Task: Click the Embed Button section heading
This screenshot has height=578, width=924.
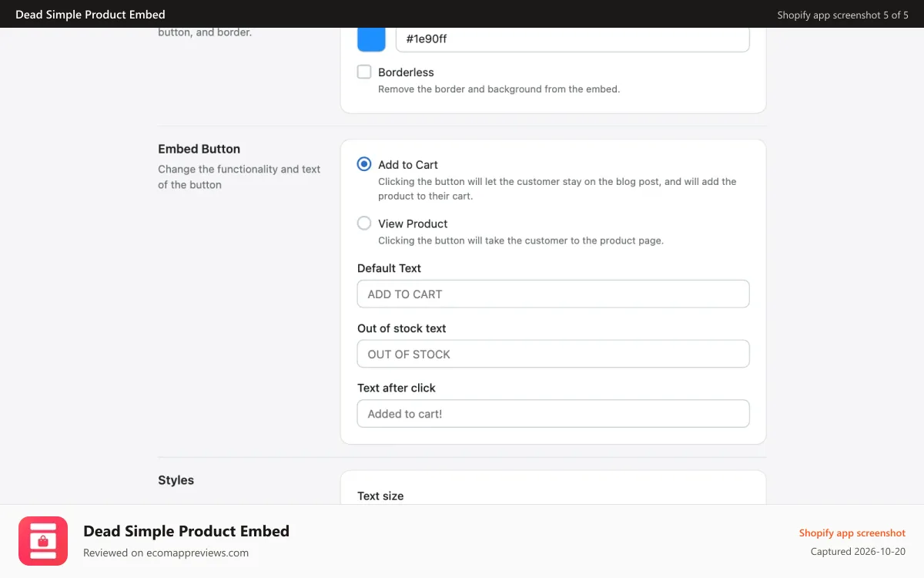Action: click(199, 149)
